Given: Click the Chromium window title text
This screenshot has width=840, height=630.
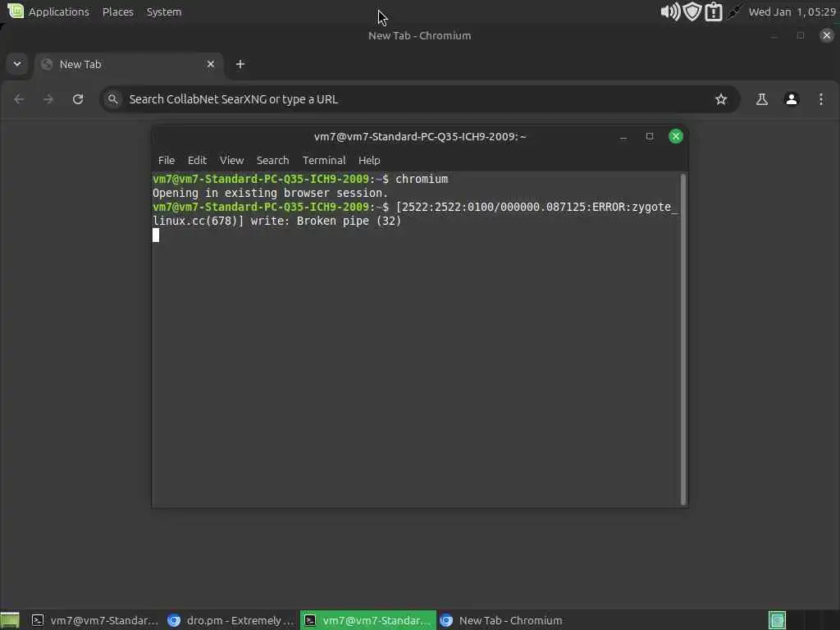Looking at the screenshot, I should tap(419, 35).
